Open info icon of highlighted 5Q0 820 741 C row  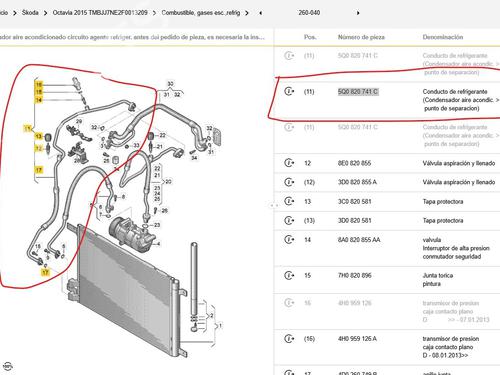pos(289,91)
